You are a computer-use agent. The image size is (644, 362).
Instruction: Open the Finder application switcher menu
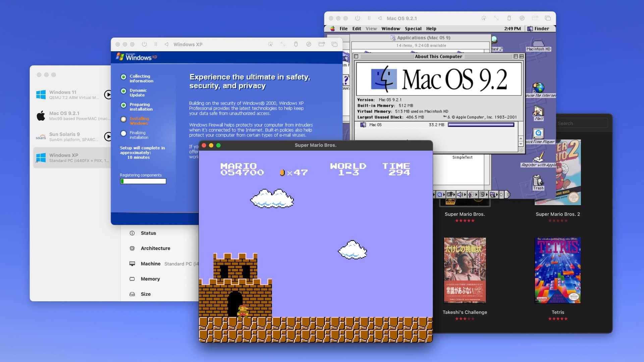(538, 28)
